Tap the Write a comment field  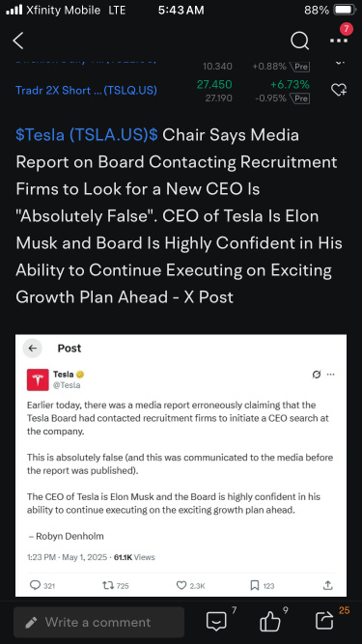pos(98,622)
